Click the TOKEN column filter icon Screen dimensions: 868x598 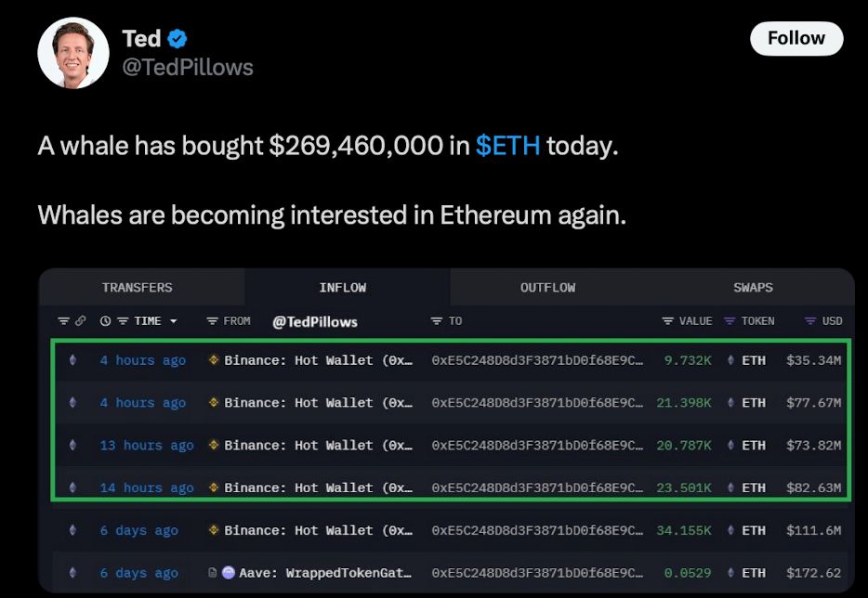pyautogui.click(x=729, y=320)
